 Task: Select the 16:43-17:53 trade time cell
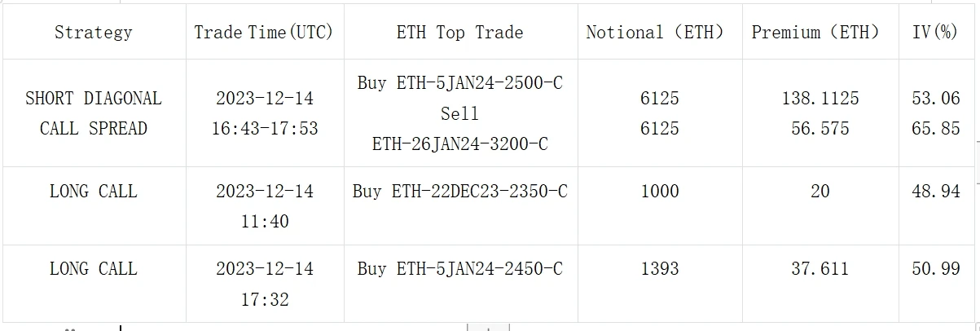(264, 129)
